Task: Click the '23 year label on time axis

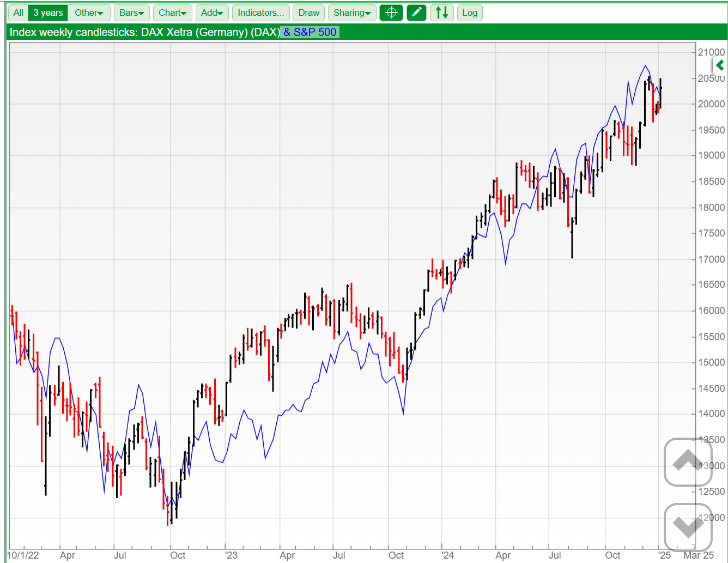Action: coord(231,555)
